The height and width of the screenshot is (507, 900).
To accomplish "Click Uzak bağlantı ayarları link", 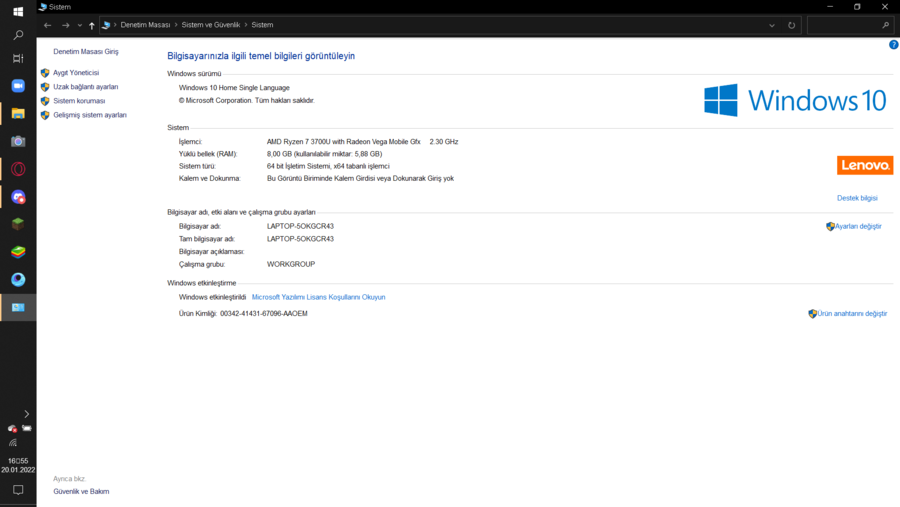I will tap(85, 87).
